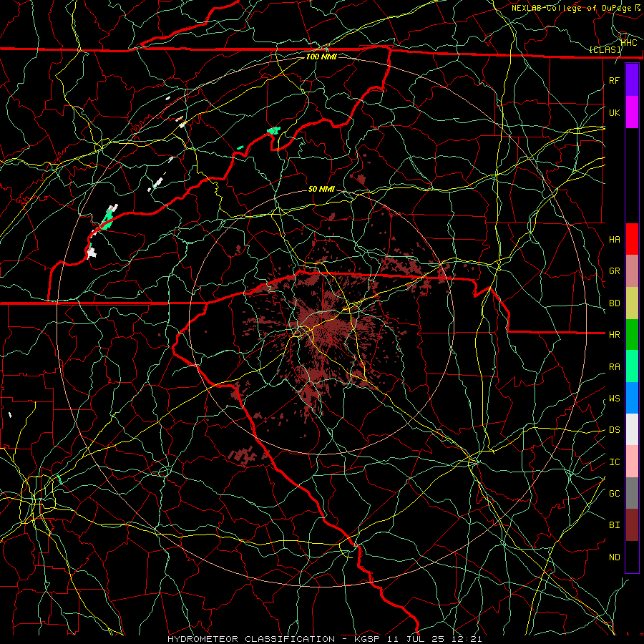Pick the HR green legend swatch
644x644 pixels.
point(632,335)
